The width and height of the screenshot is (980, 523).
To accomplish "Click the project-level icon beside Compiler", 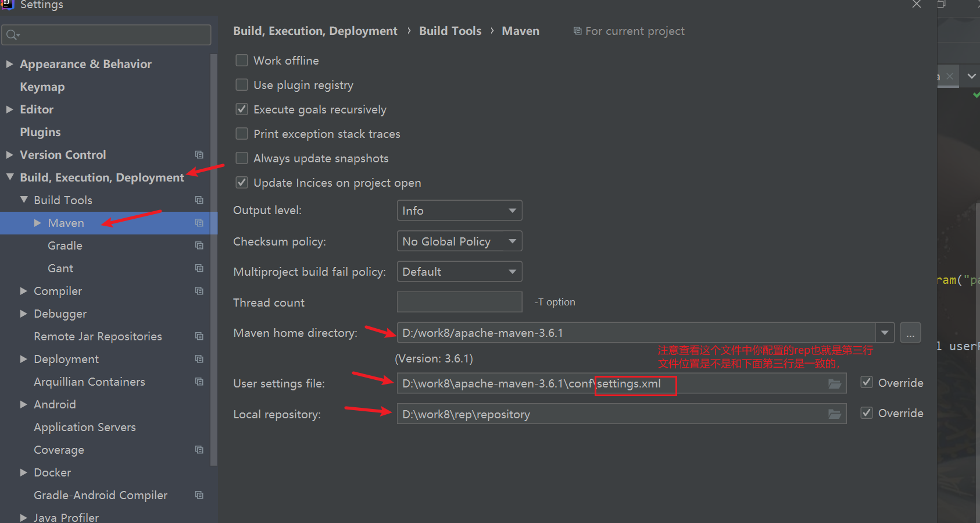I will pos(199,291).
